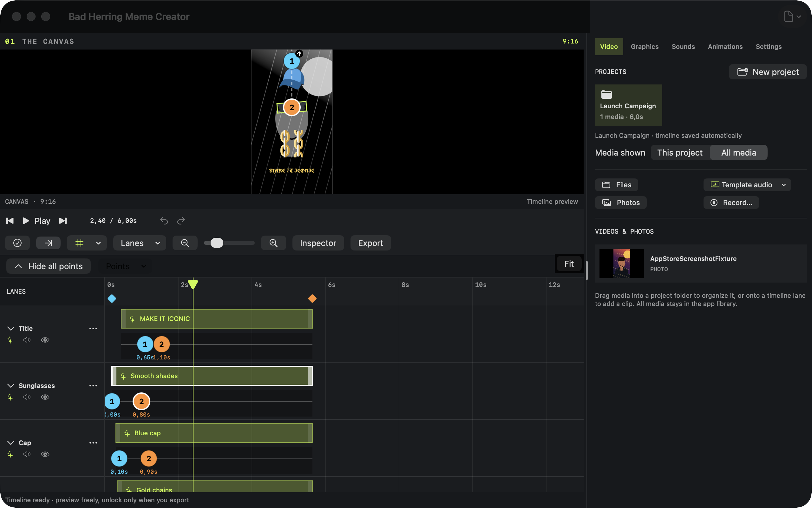Click the Export button
Viewport: 812px width, 508px height.
tap(370, 243)
